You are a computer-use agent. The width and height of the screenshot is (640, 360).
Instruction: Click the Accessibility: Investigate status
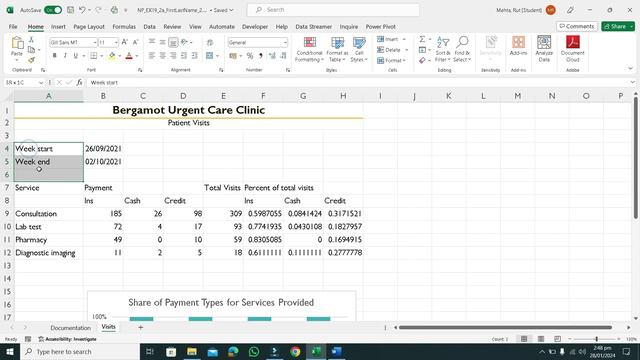(68, 339)
